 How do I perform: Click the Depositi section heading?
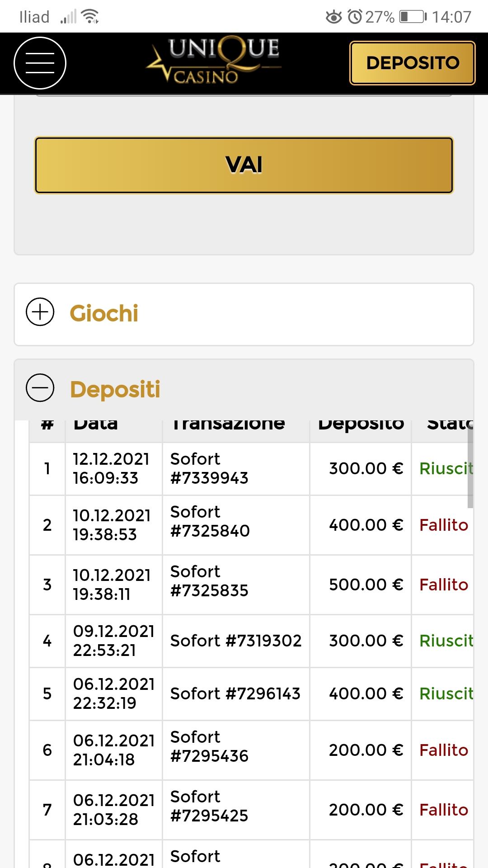pyautogui.click(x=115, y=389)
